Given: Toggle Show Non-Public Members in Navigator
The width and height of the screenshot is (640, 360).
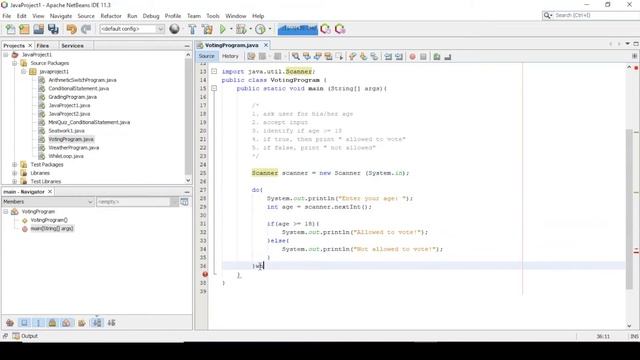Looking at the screenshot, I should point(52,323).
